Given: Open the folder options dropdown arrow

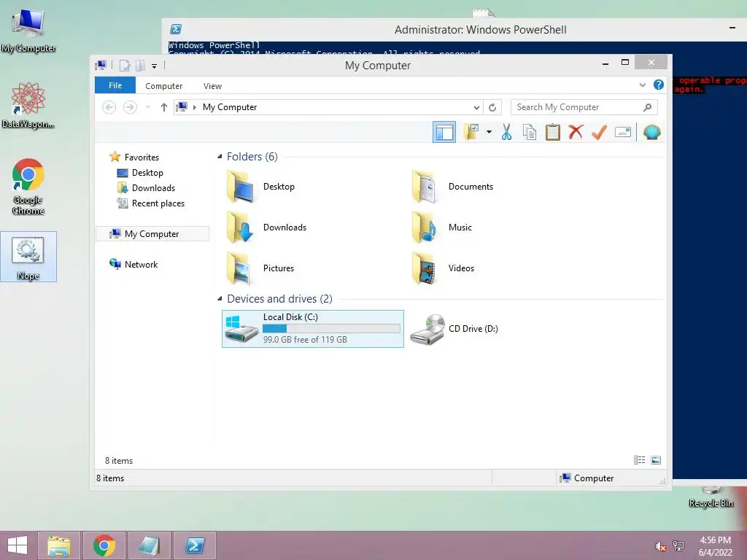Looking at the screenshot, I should [x=489, y=132].
